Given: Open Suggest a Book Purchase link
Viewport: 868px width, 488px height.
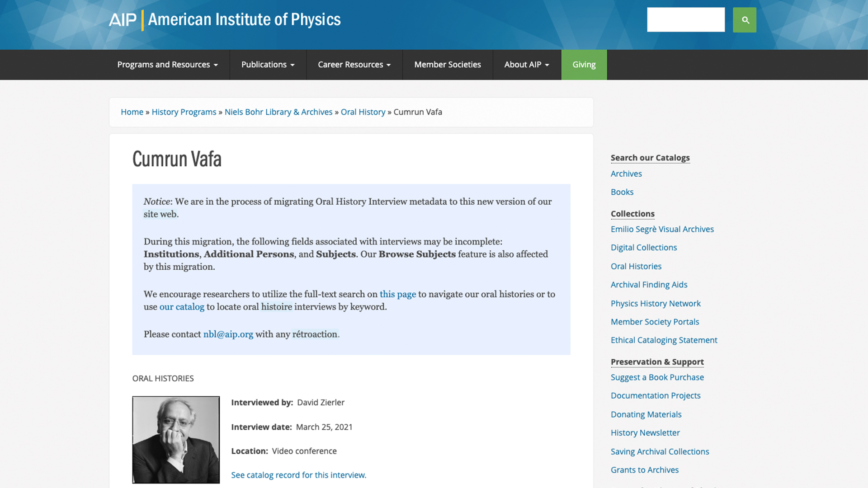Looking at the screenshot, I should click(x=657, y=377).
